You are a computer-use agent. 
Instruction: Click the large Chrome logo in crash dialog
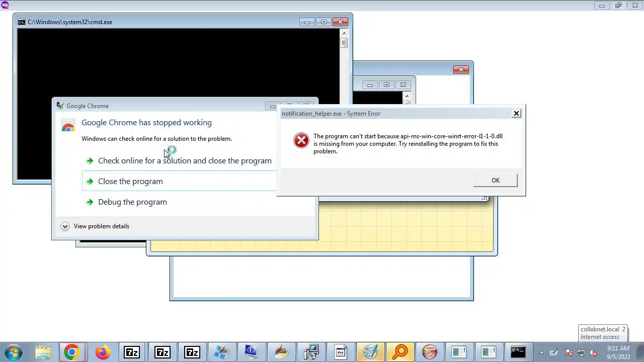(68, 126)
